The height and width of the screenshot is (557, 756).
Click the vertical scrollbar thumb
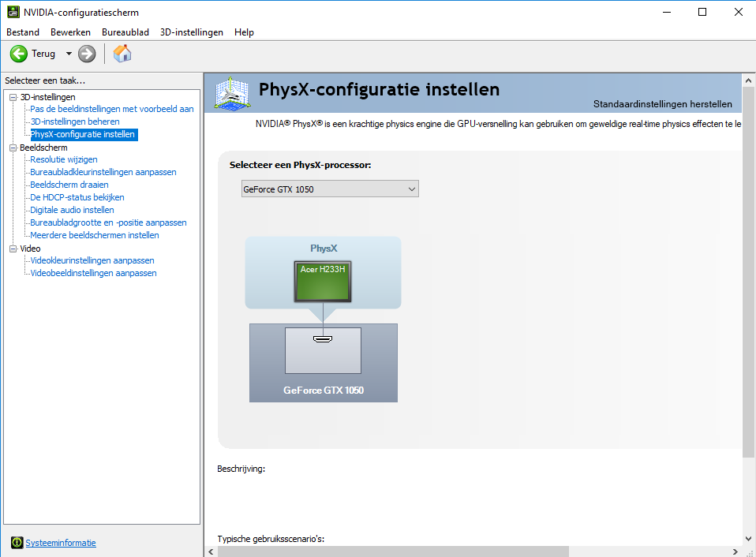point(748,272)
